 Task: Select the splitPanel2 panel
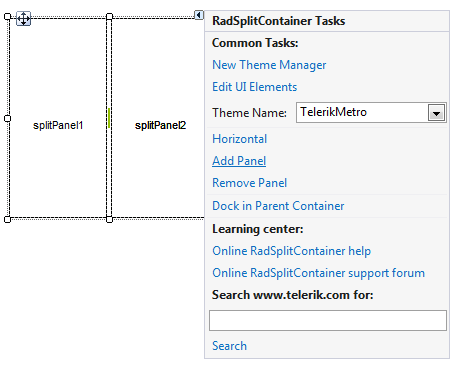pos(160,125)
